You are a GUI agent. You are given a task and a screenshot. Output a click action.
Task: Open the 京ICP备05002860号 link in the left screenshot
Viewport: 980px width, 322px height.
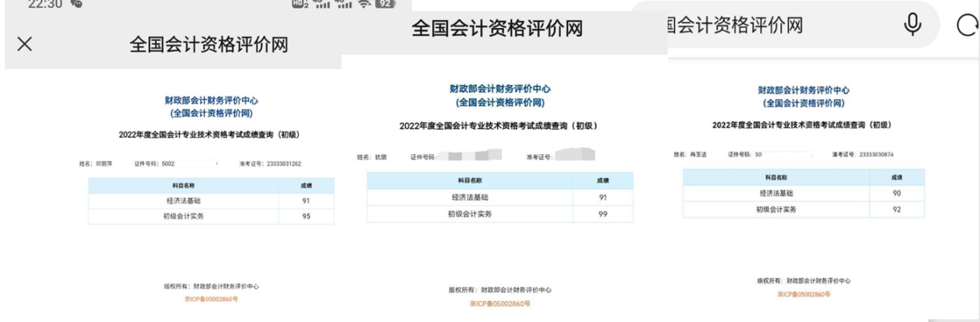pyautogui.click(x=210, y=298)
